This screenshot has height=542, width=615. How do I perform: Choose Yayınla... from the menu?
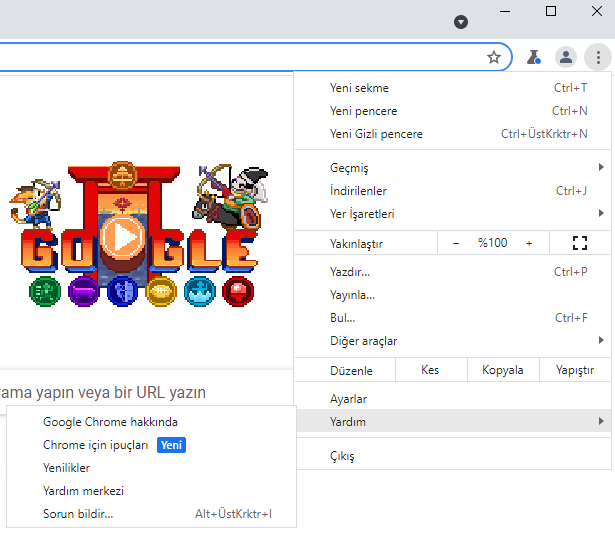(x=453, y=295)
